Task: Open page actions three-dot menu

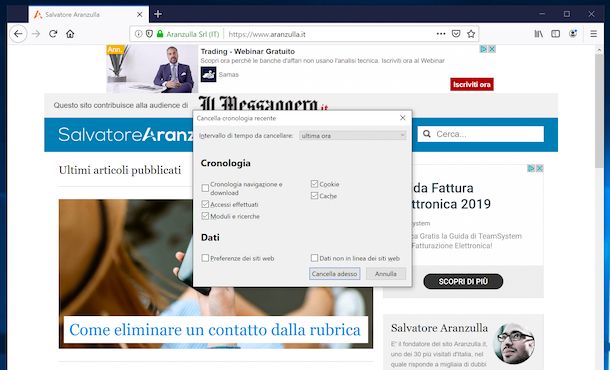Action: click(x=441, y=34)
